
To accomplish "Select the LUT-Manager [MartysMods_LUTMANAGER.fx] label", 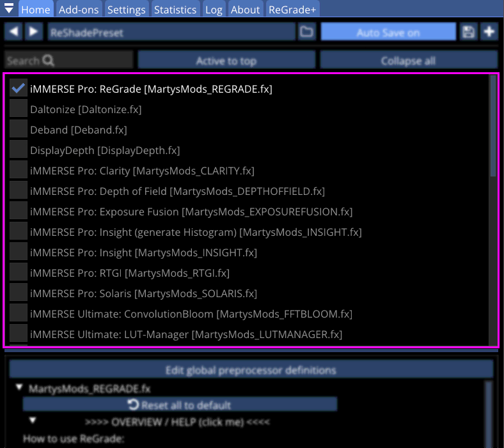I will 186,335.
